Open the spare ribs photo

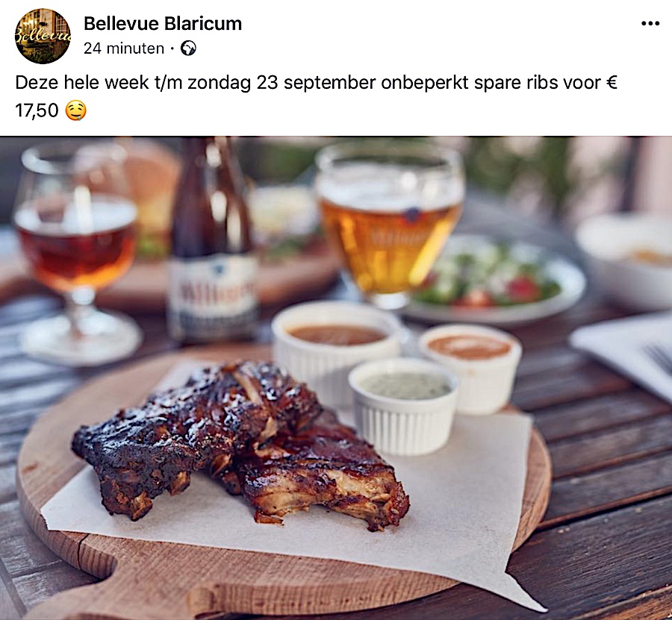[x=336, y=378]
